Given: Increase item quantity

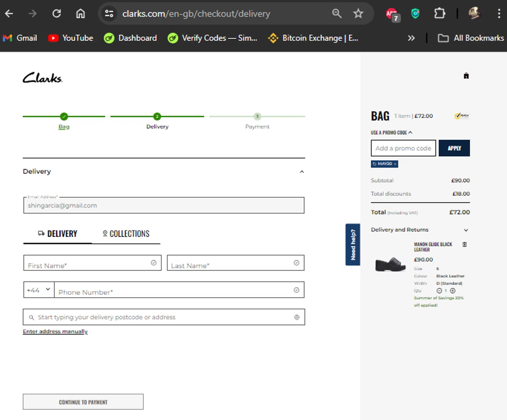Looking at the screenshot, I should coord(453,291).
